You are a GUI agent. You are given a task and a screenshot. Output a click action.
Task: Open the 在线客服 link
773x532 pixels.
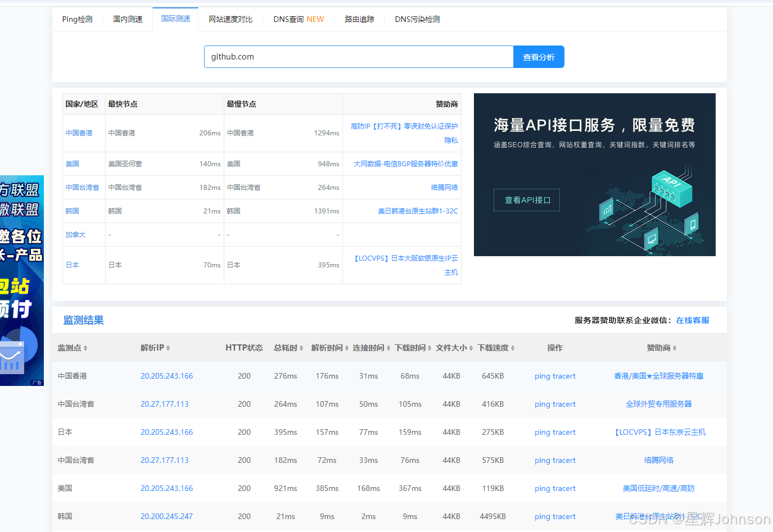693,320
